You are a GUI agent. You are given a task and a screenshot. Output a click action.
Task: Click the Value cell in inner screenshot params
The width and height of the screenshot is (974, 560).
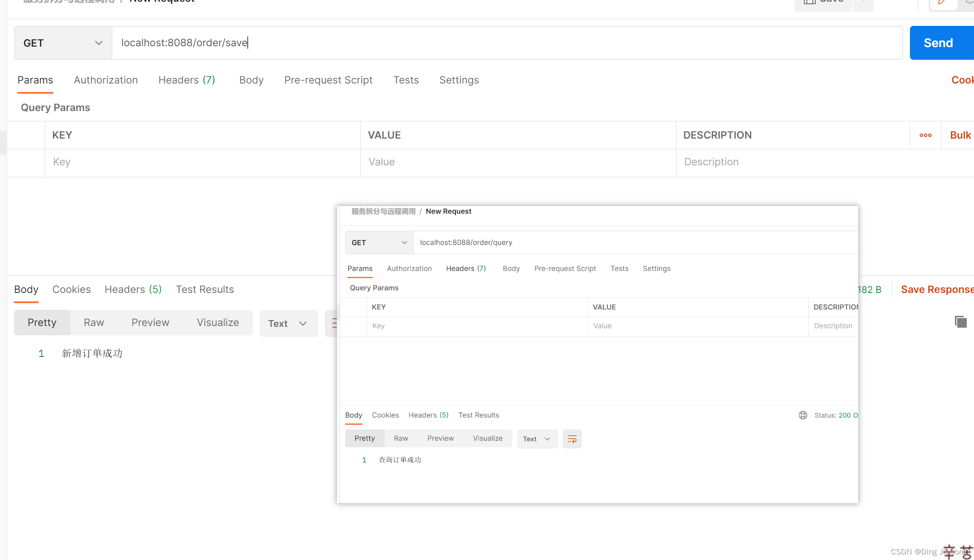pyautogui.click(x=698, y=326)
